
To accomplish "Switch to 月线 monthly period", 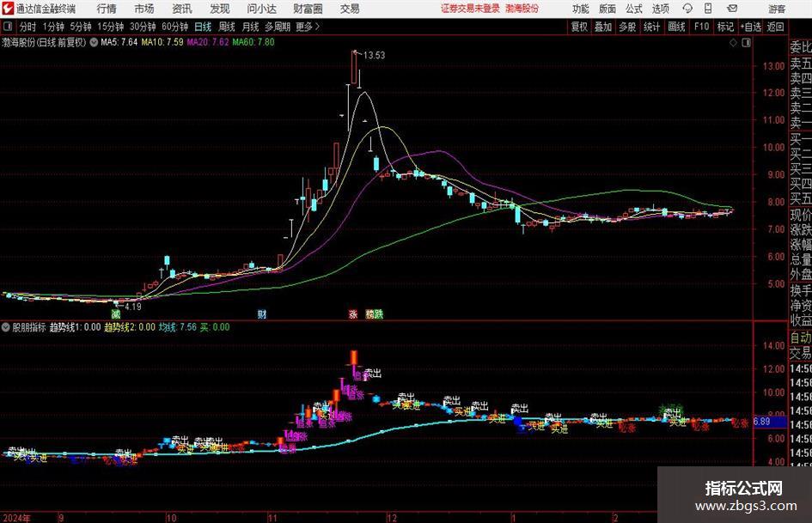I will click(251, 27).
